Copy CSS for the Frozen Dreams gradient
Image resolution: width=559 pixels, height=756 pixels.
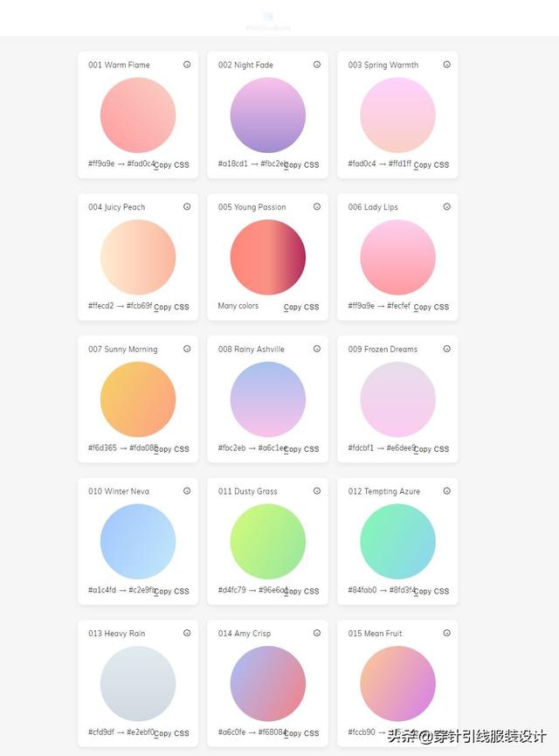[431, 449]
